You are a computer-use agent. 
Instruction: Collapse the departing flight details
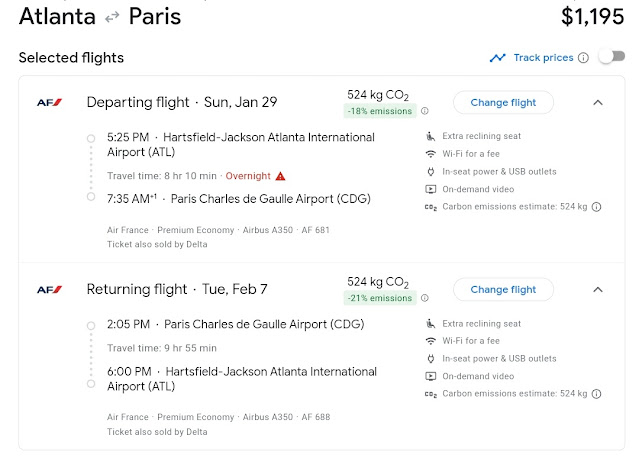tap(598, 102)
